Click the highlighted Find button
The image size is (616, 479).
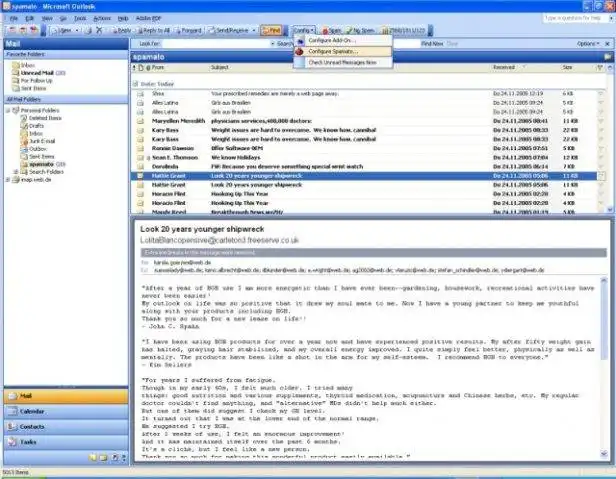tap(271, 30)
